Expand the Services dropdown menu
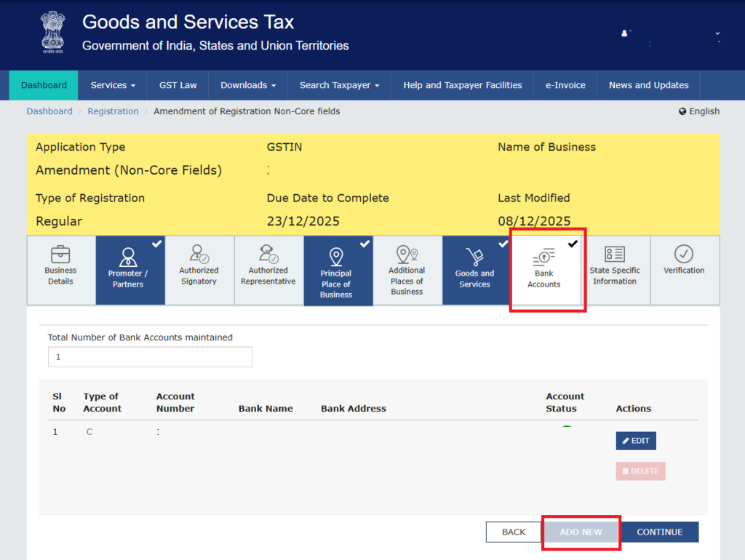This screenshot has height=560, width=745. tap(112, 85)
